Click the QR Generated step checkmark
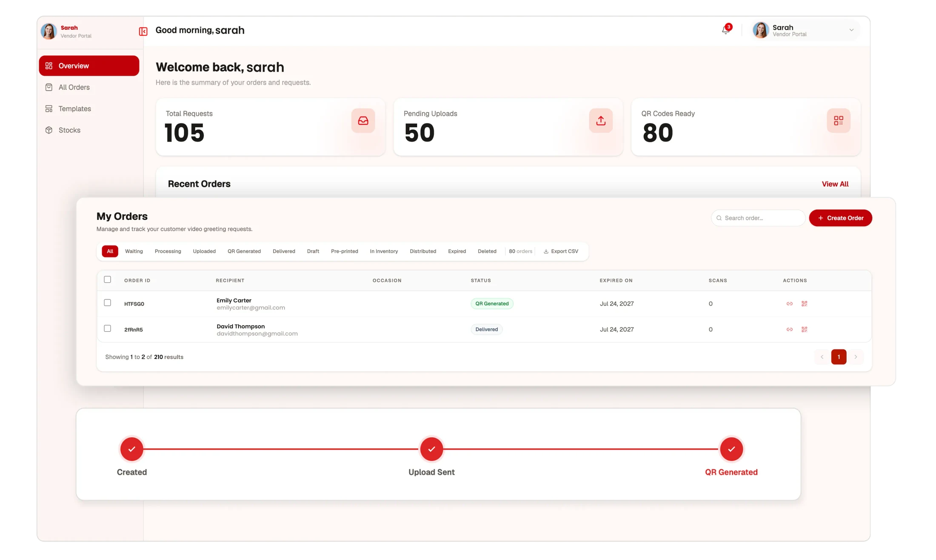Viewport: 936px width, 560px height. pyautogui.click(x=731, y=449)
